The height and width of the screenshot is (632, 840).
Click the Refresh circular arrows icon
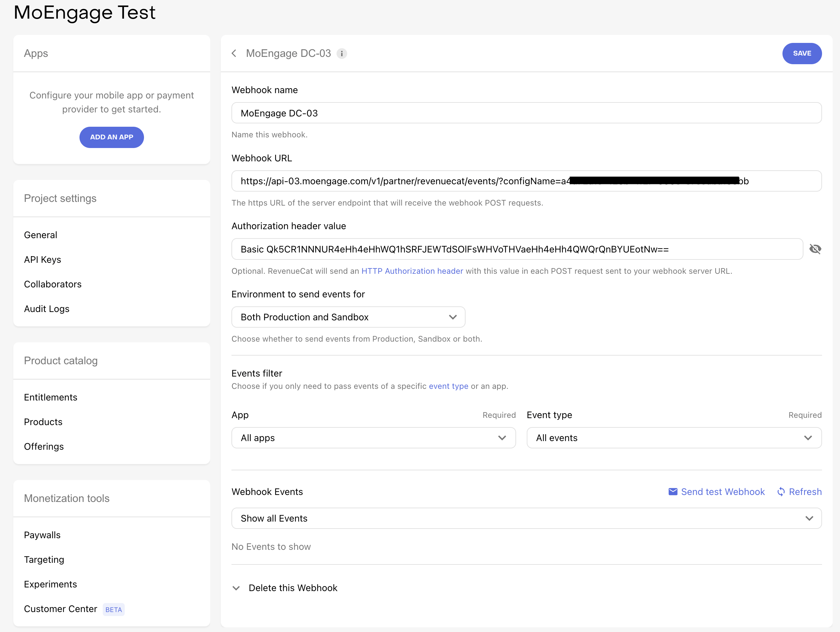click(x=781, y=492)
